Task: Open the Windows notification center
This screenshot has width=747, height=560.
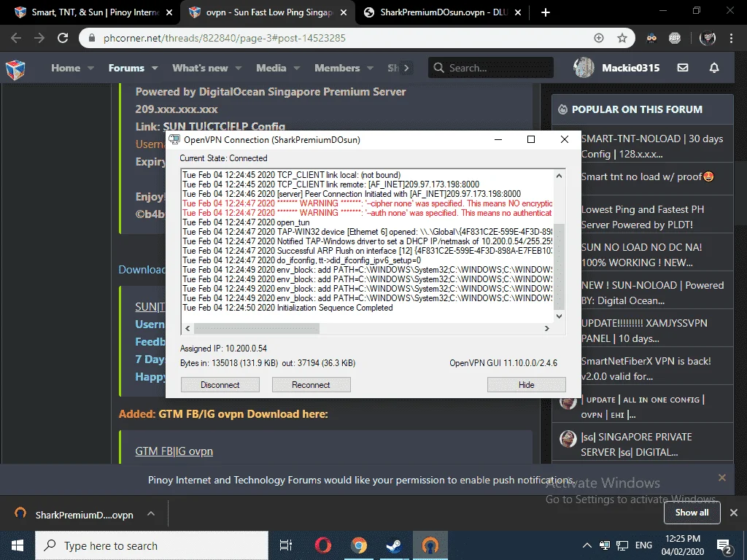Action: pyautogui.click(x=724, y=545)
